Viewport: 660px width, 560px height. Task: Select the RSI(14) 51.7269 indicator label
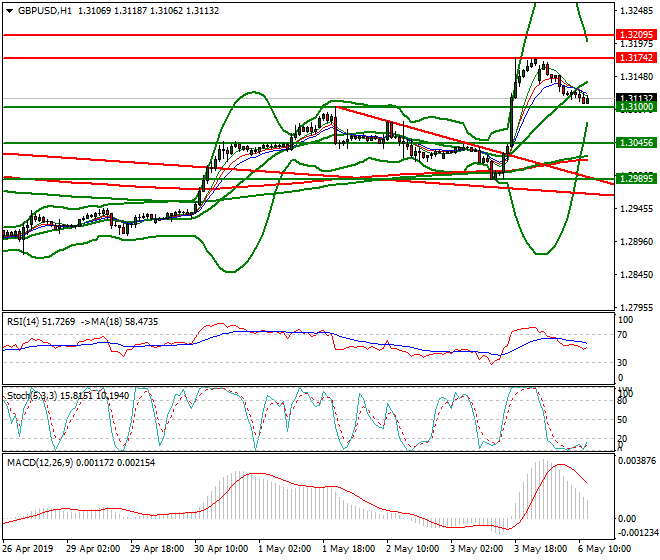click(41, 322)
